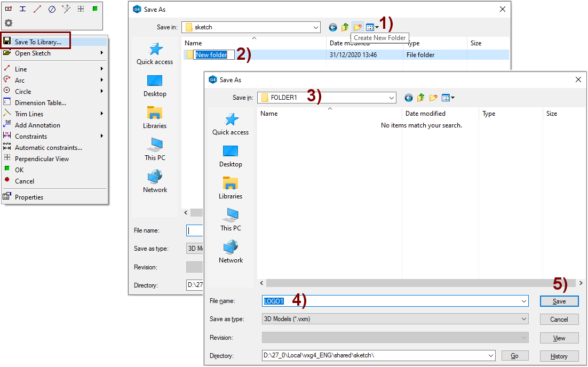Image resolution: width=588 pixels, height=367 pixels.
Task: Open Quick access in the front Save As dialog
Action: coord(231,124)
